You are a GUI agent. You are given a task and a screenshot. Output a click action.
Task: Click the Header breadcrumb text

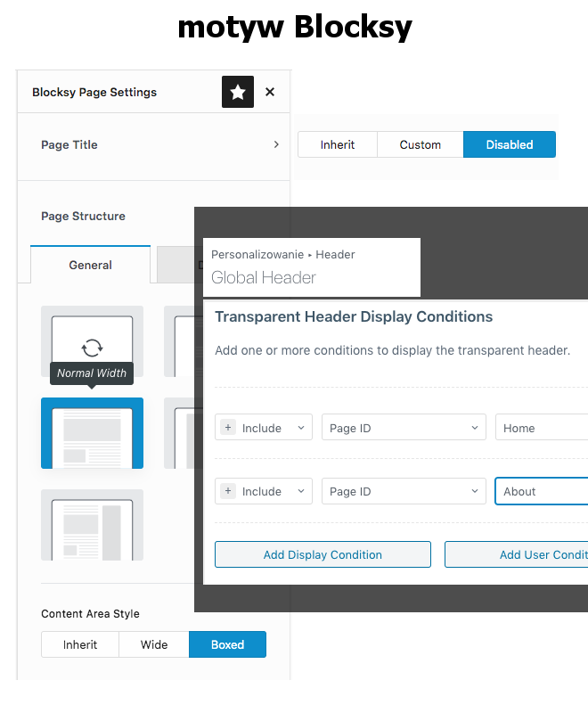(x=335, y=254)
